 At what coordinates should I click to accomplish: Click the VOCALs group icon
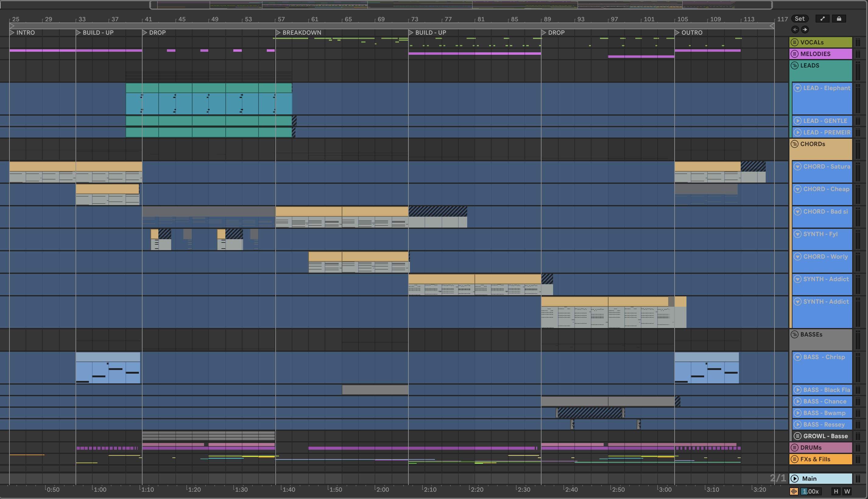[x=794, y=43]
